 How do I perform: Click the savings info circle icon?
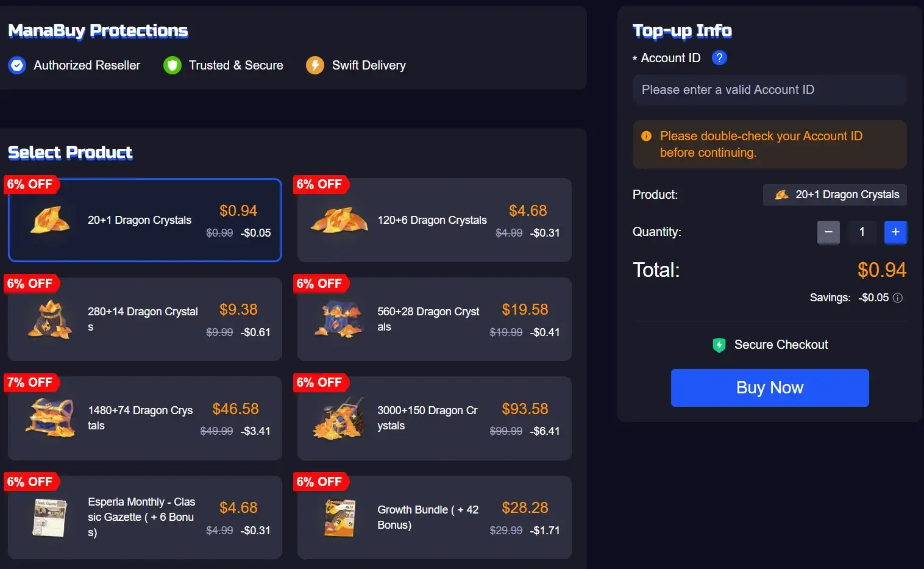(x=898, y=298)
